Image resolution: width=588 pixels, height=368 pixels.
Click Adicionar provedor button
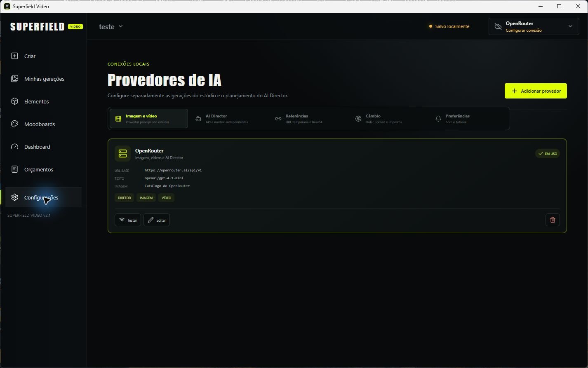[x=536, y=91]
